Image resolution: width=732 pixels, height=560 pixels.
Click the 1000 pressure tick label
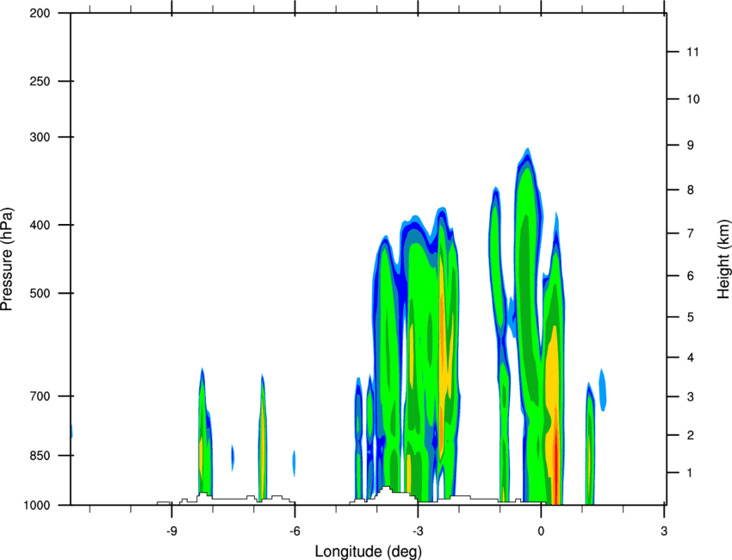(36, 505)
